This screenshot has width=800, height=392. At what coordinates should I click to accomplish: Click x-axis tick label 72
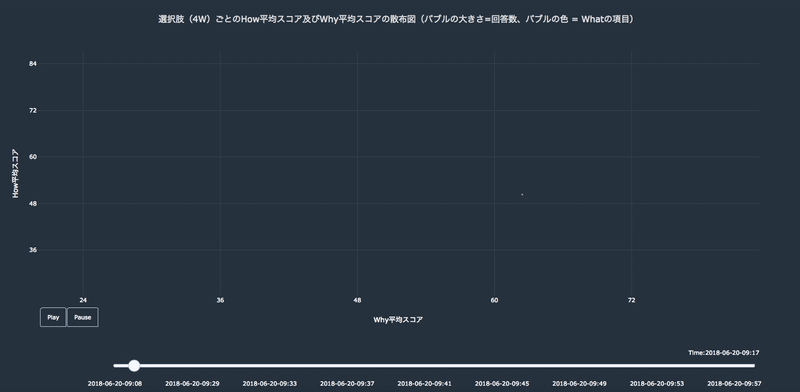point(632,300)
